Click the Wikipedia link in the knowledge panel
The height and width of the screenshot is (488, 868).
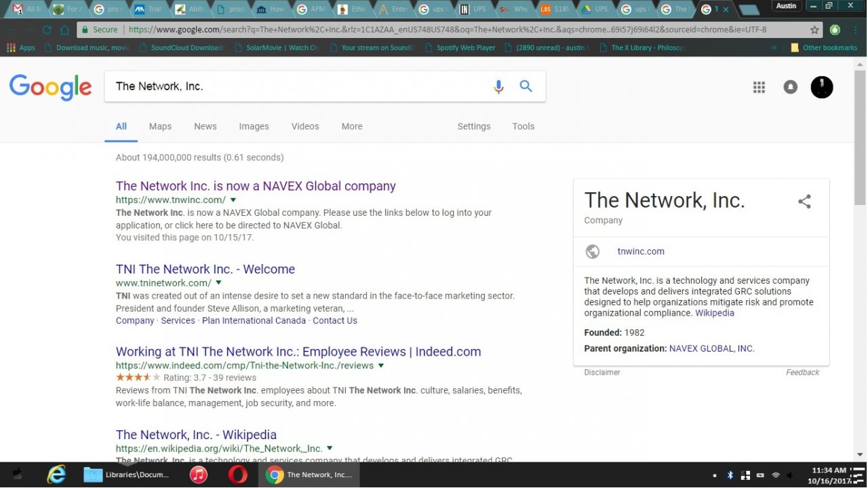715,313
